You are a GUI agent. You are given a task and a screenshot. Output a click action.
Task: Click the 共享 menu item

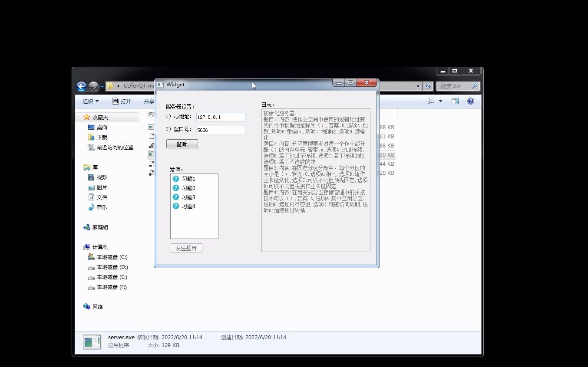tap(149, 101)
